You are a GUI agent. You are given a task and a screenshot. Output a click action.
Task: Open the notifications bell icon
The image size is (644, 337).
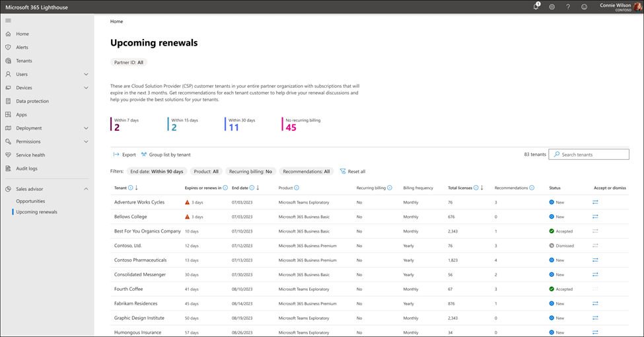pos(536,7)
